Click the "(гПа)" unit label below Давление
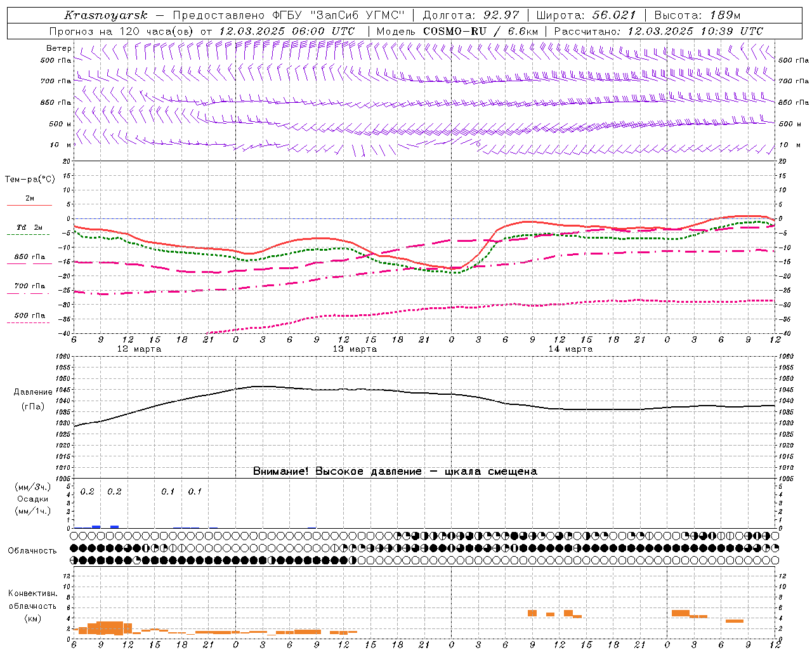812x650 pixels. click(32, 407)
